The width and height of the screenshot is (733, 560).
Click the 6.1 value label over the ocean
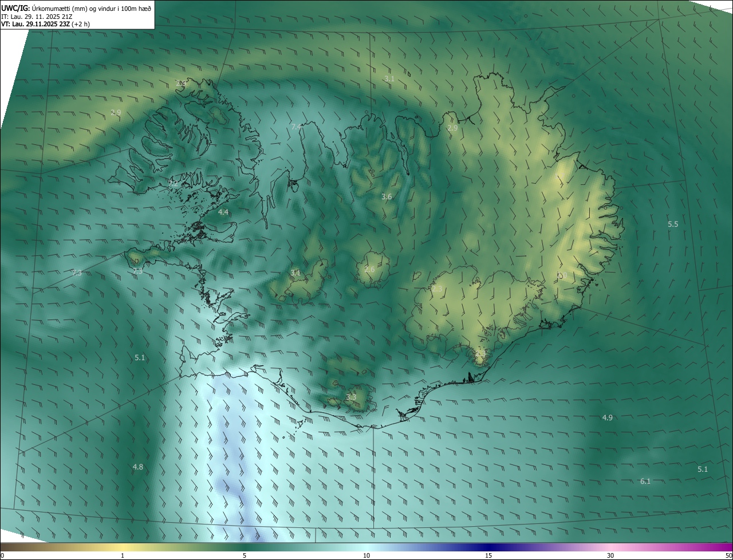pyautogui.click(x=645, y=481)
